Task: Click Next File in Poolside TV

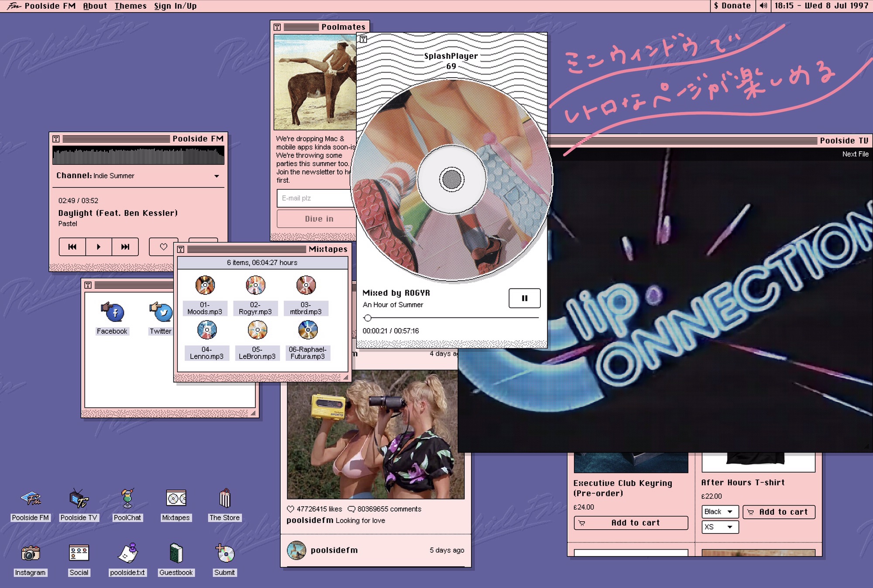Action: [x=855, y=154]
